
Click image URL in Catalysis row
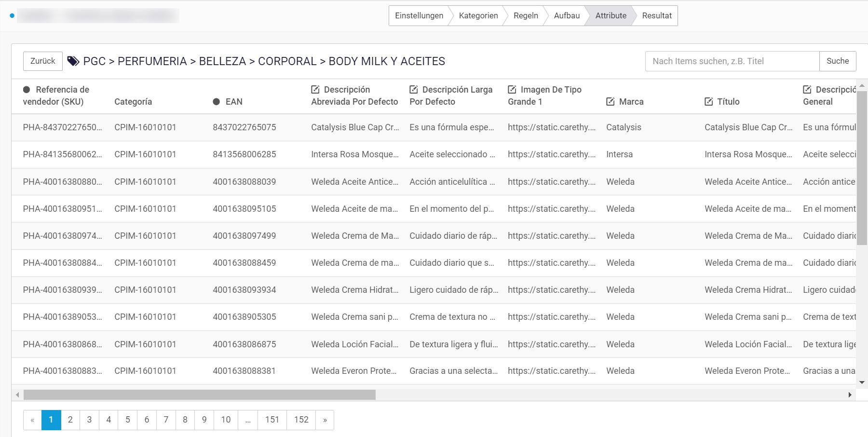click(552, 127)
